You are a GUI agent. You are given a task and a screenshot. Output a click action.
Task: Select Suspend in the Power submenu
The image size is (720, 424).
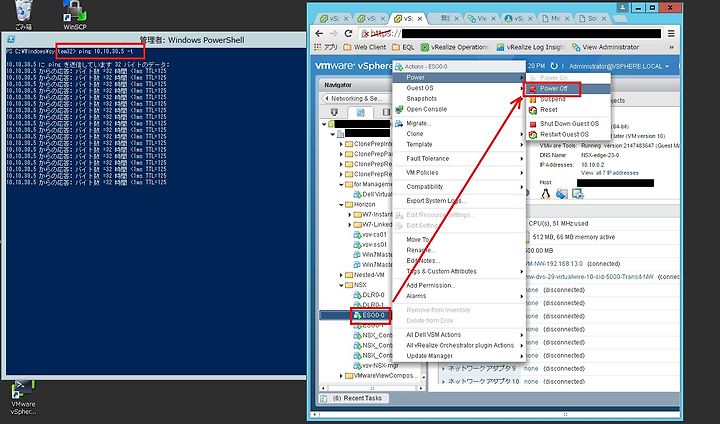tap(568, 99)
